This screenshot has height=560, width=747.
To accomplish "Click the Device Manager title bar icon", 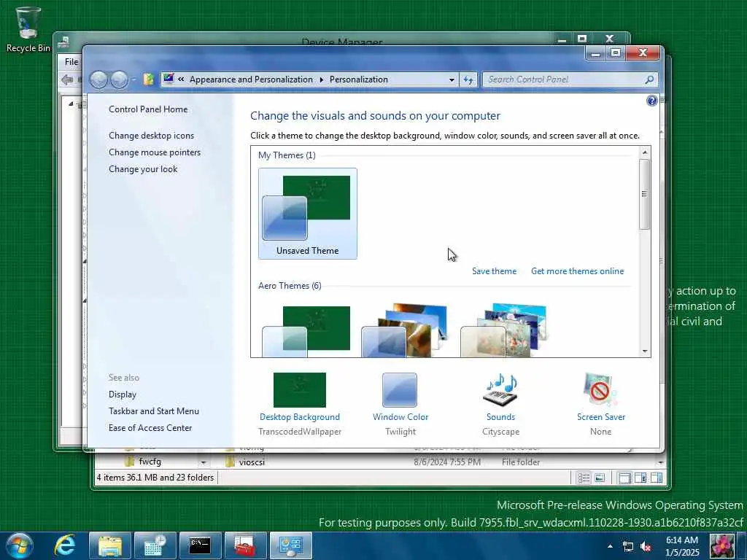I will (63, 42).
